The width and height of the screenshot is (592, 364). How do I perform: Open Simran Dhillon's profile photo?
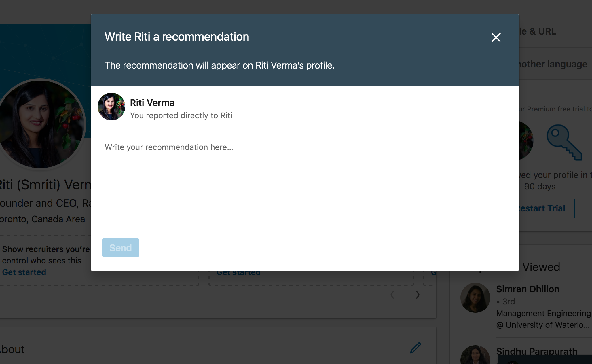click(x=475, y=298)
